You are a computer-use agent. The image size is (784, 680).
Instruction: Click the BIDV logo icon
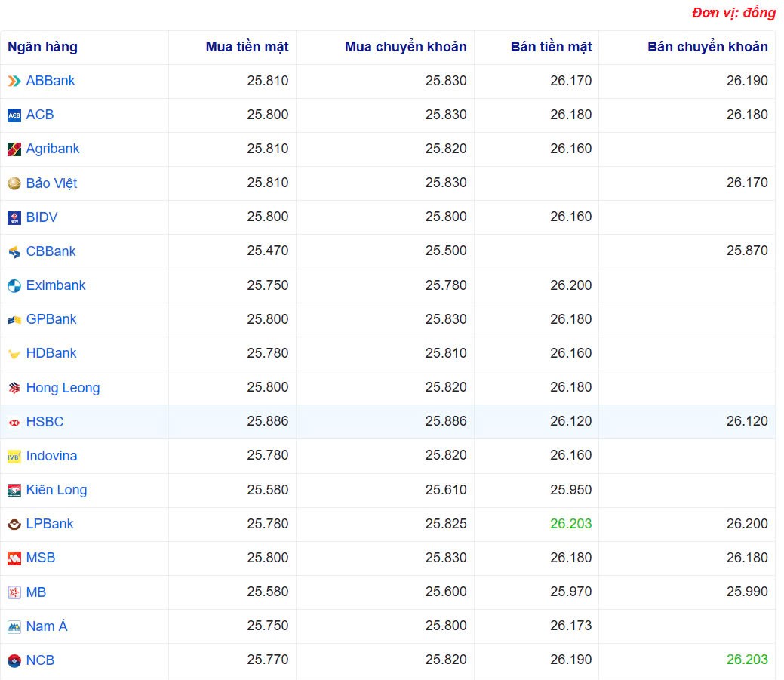click(14, 217)
